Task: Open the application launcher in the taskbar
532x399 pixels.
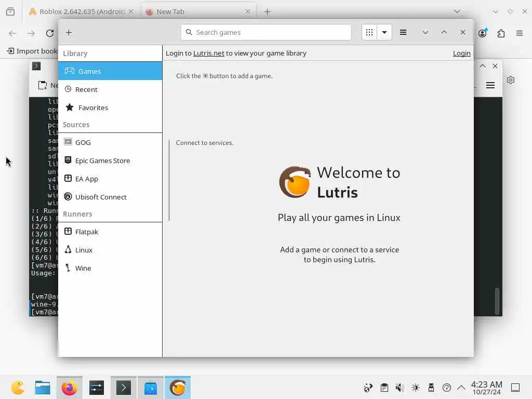Action: click(18, 388)
